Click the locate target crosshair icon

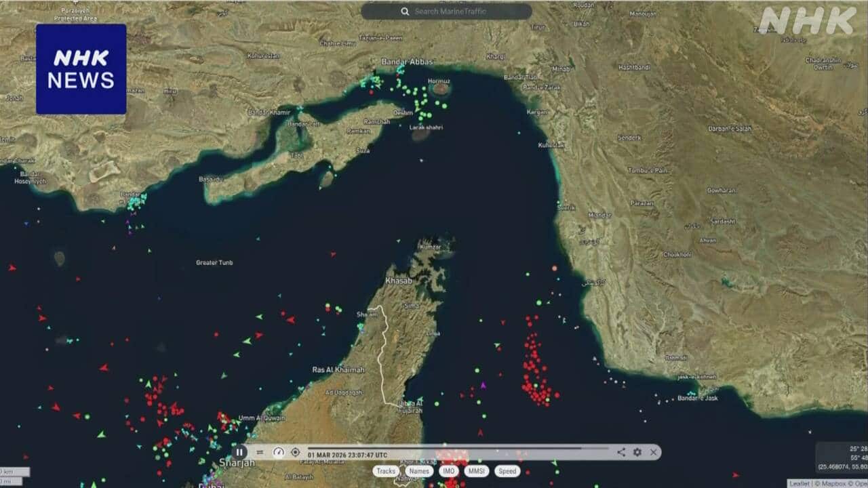(x=295, y=452)
